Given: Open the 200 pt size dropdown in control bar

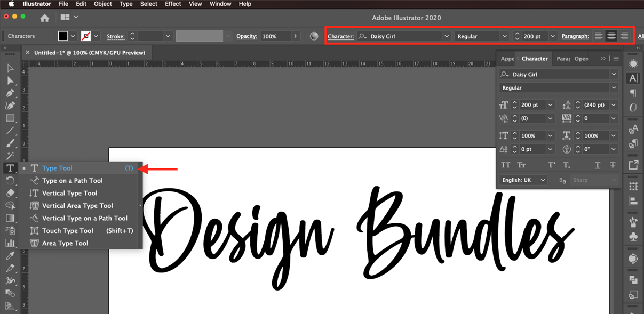Looking at the screenshot, I should [x=552, y=36].
